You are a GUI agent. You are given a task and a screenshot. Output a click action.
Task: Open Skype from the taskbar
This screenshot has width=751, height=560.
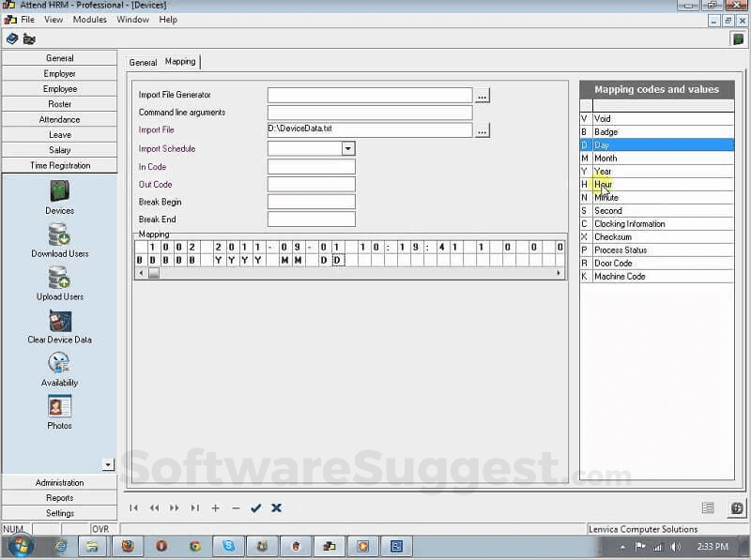[228, 546]
